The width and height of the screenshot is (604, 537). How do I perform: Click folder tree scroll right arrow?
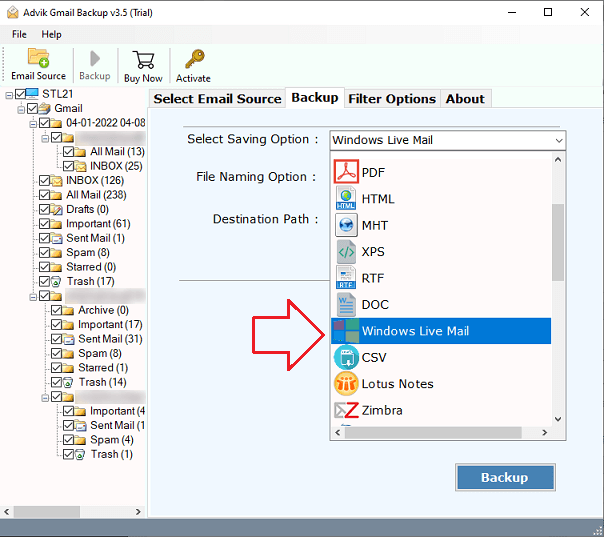pyautogui.click(x=138, y=512)
